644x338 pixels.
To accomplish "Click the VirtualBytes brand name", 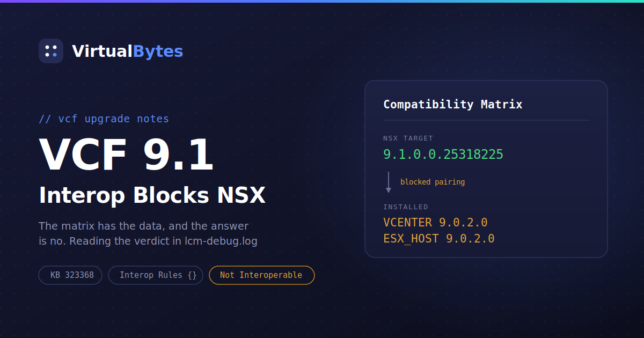I will (127, 52).
